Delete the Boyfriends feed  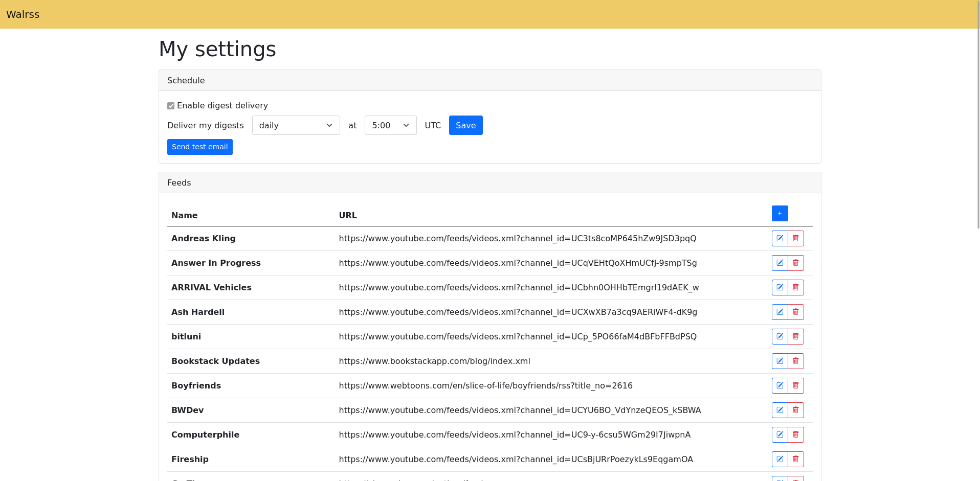point(796,385)
